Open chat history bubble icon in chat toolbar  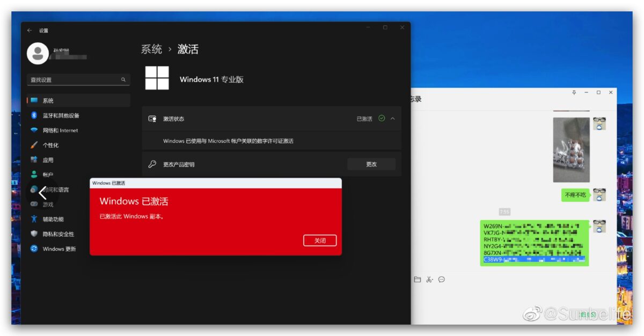click(442, 279)
